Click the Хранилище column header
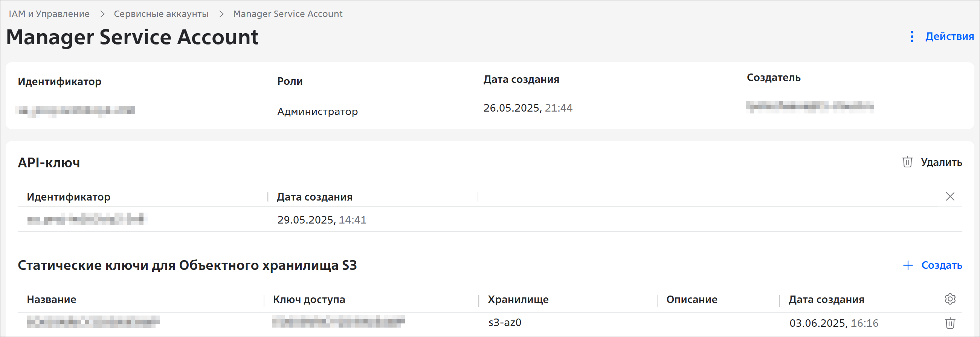Viewport: 980px width, 337px height. coord(518,300)
